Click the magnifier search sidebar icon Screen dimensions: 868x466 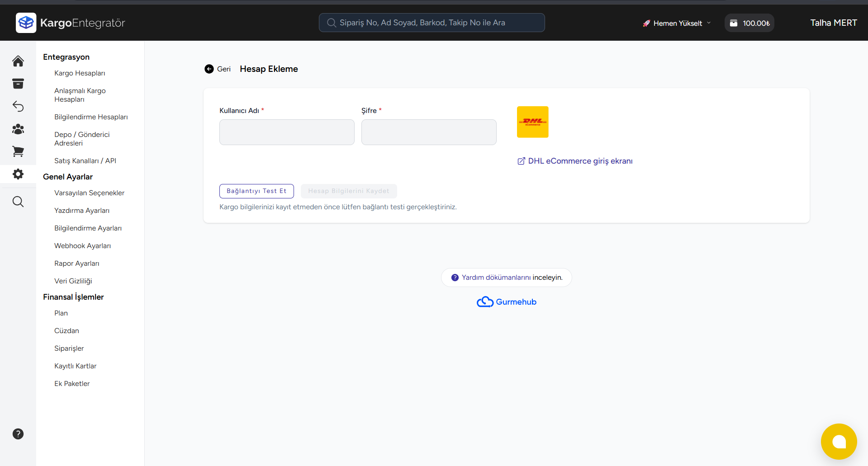point(18,202)
